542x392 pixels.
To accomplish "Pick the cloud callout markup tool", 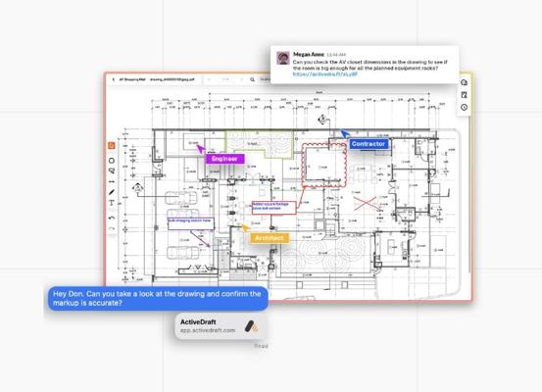I will pos(112,171).
